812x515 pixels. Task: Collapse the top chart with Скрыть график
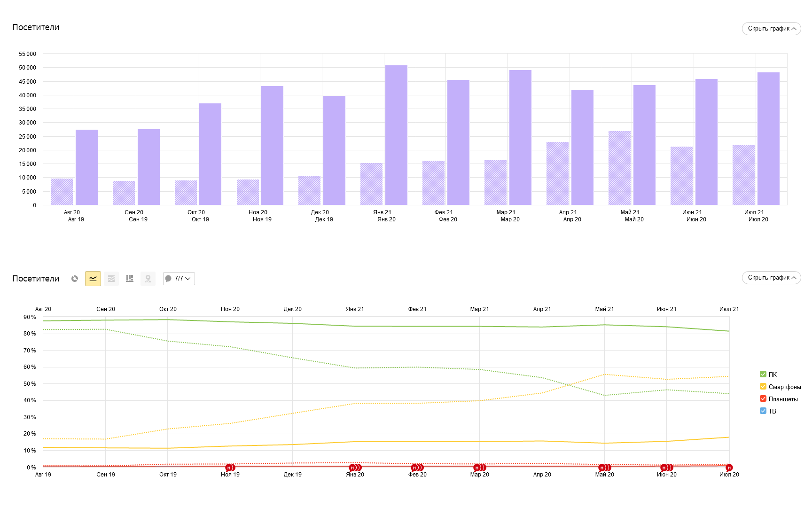[x=771, y=29]
